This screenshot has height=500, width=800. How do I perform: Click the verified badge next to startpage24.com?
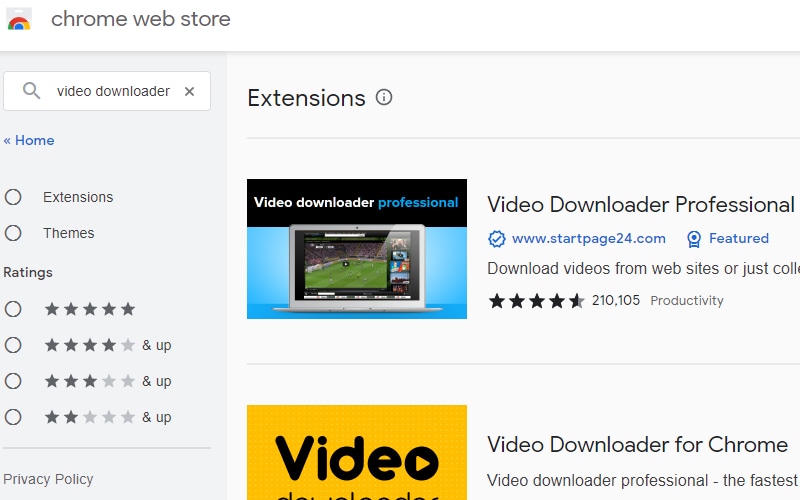click(x=496, y=238)
